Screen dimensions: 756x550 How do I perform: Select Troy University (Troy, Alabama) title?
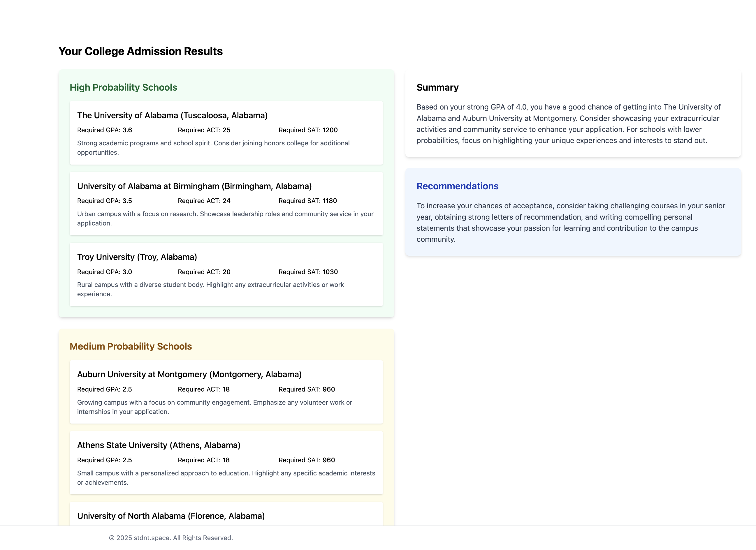pos(137,257)
